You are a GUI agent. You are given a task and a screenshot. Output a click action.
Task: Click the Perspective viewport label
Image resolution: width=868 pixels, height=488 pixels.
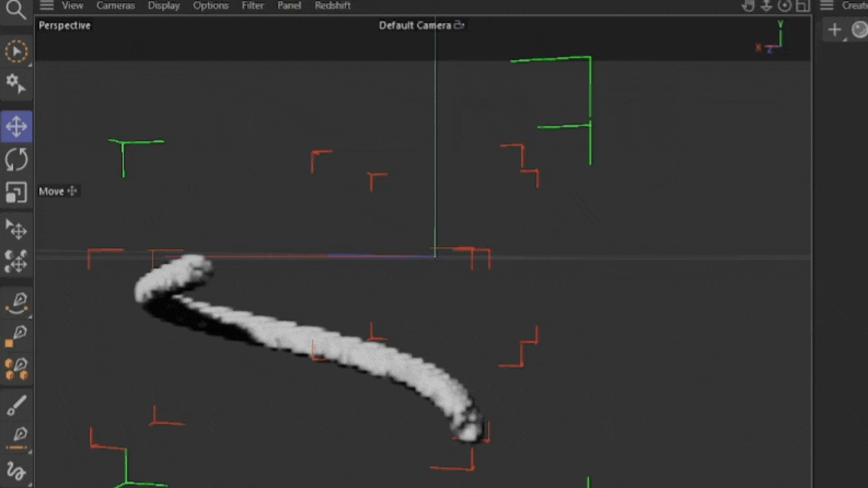[x=65, y=25]
